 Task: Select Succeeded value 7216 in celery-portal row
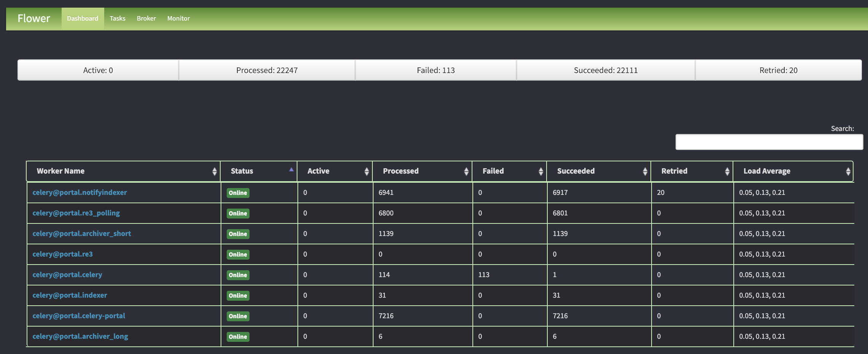[x=560, y=316]
